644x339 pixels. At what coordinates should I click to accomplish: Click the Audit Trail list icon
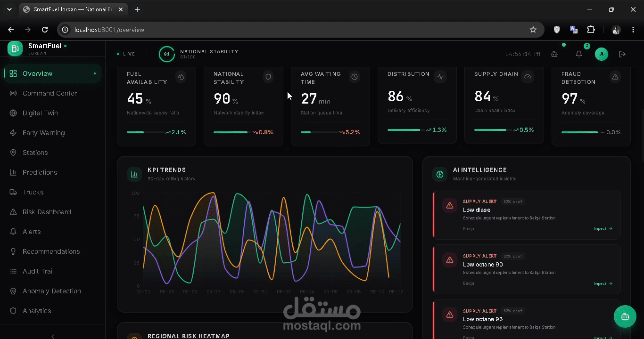[x=13, y=271]
